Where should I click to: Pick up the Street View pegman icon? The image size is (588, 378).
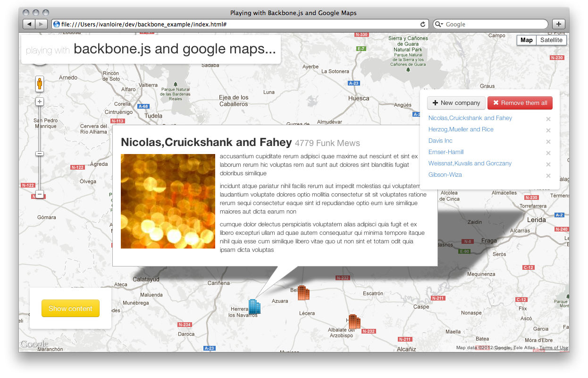[x=40, y=84]
